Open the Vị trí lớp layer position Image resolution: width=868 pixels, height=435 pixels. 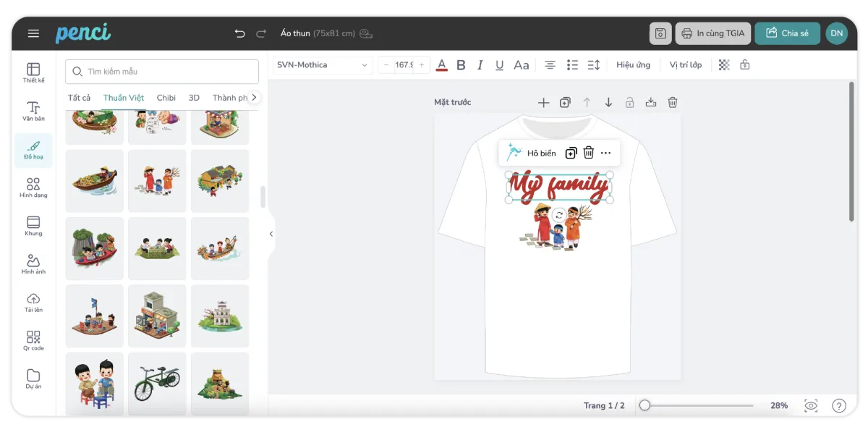pyautogui.click(x=686, y=65)
